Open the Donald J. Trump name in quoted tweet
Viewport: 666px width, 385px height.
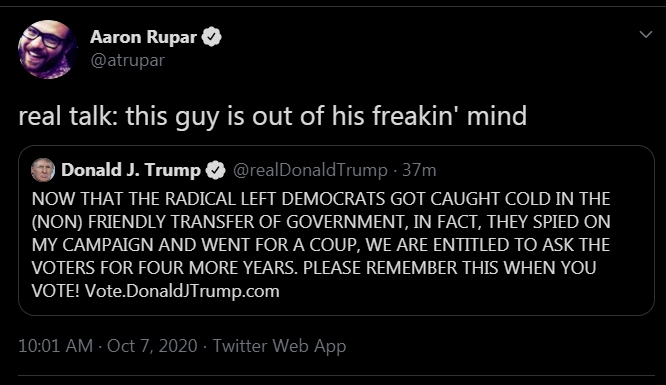pyautogui.click(x=131, y=170)
